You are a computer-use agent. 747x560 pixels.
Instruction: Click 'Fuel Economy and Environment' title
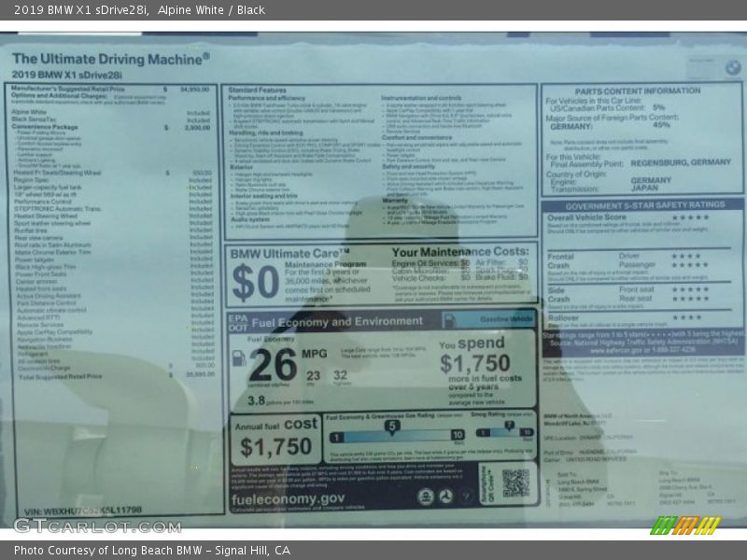click(x=337, y=322)
